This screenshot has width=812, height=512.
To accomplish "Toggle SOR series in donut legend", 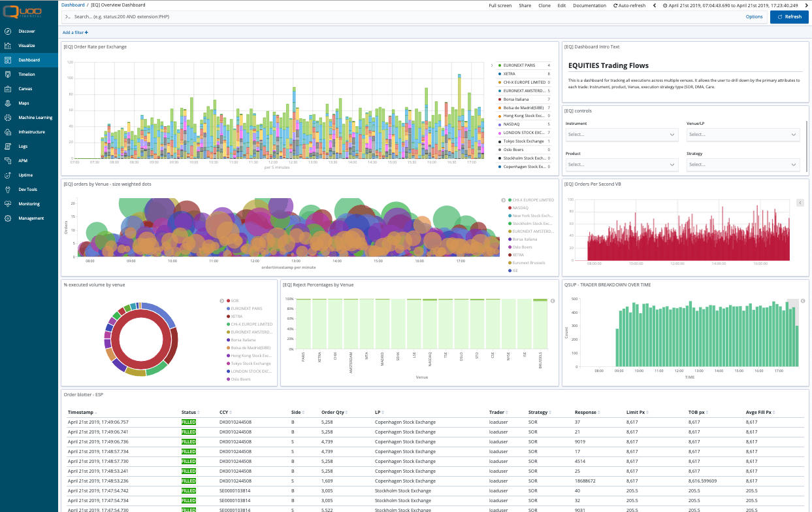I will [x=235, y=301].
